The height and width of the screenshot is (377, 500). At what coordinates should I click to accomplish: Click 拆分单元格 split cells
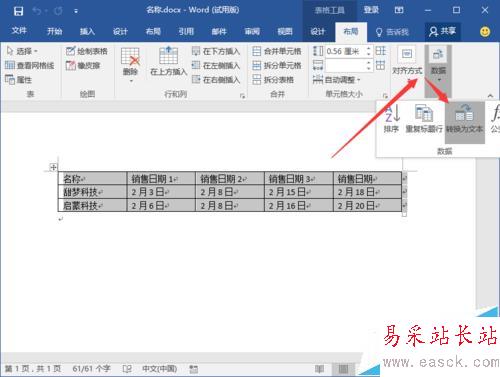pos(277,65)
